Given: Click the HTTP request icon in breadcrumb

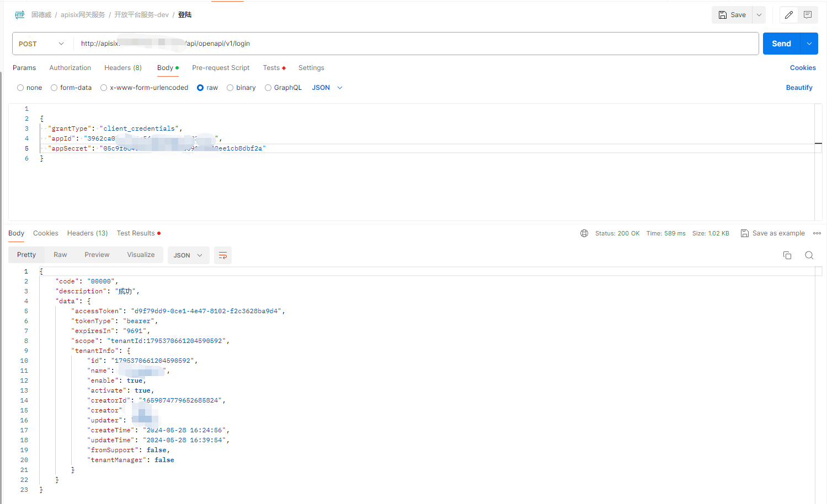Looking at the screenshot, I should pos(20,15).
